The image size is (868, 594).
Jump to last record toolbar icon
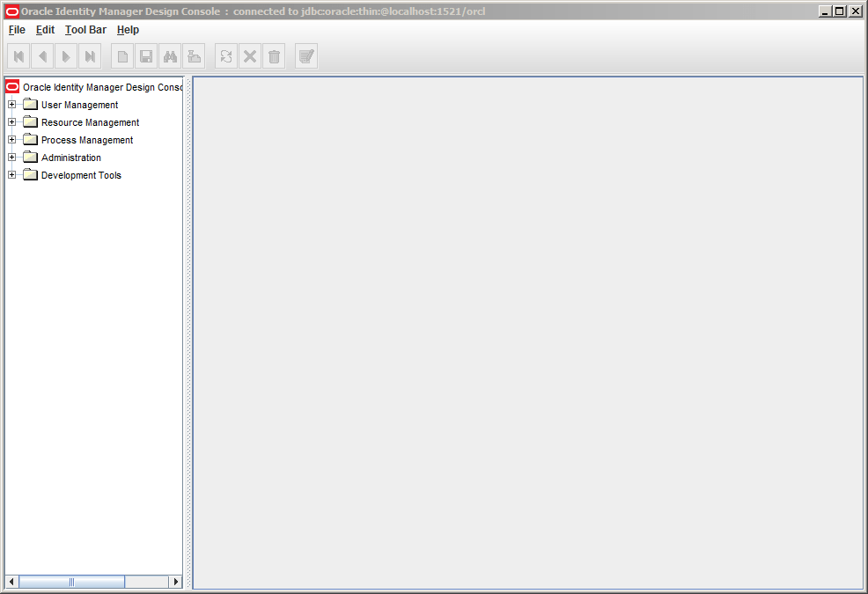point(90,56)
